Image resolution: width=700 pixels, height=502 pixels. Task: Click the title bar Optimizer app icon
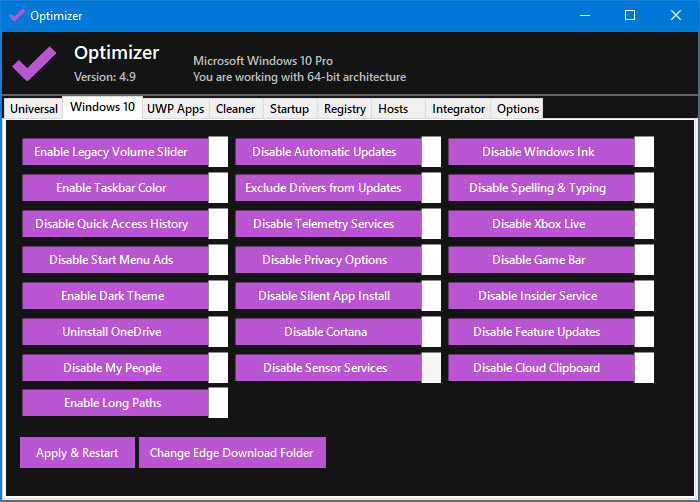click(16, 16)
